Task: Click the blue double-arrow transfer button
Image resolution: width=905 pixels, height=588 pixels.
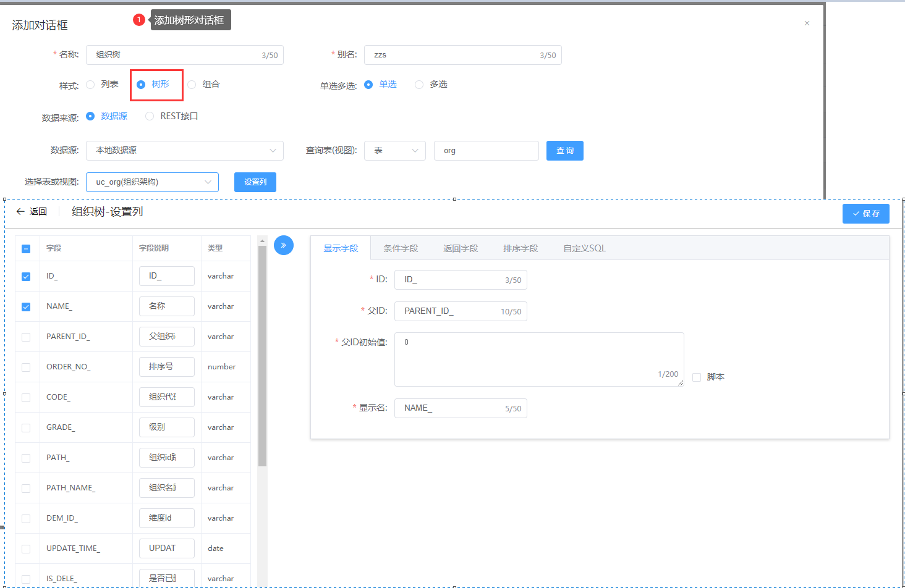Action: tap(283, 245)
